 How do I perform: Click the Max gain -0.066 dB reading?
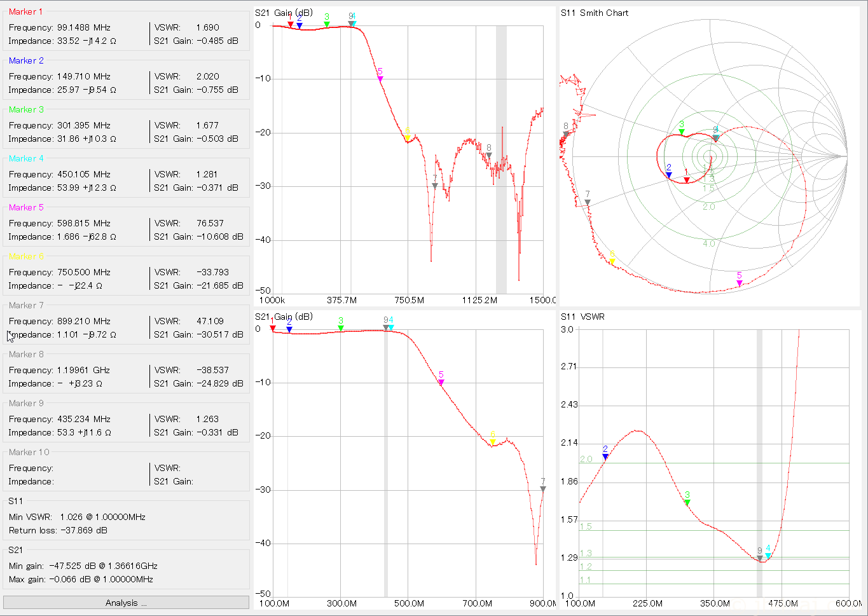[x=81, y=579]
